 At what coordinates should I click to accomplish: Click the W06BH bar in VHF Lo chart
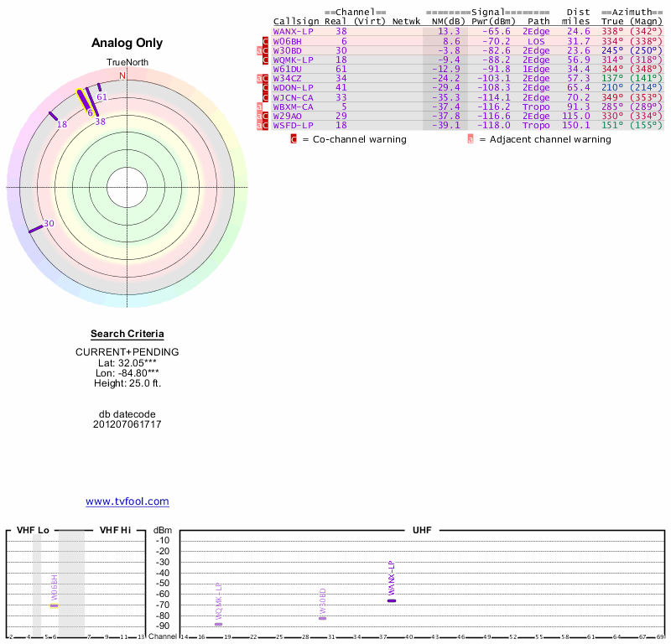tap(54, 605)
